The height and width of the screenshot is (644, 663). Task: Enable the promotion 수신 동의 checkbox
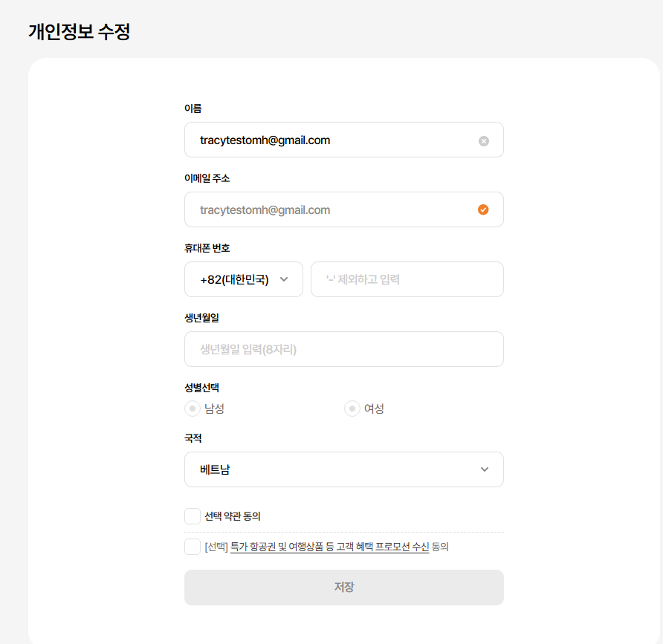pyautogui.click(x=193, y=547)
